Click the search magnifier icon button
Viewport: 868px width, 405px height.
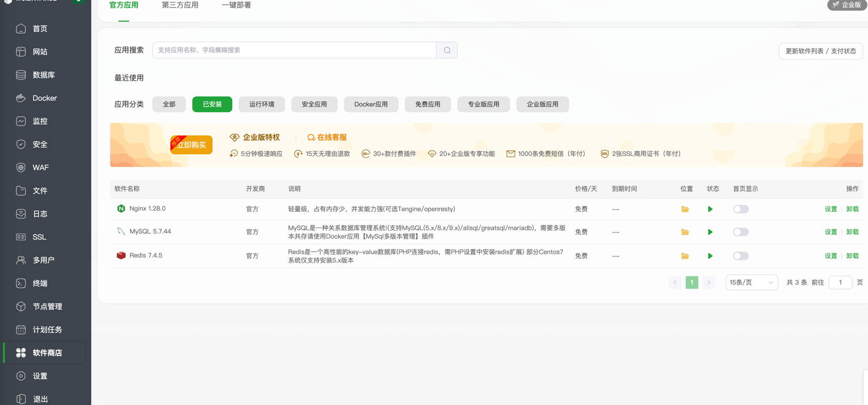447,50
